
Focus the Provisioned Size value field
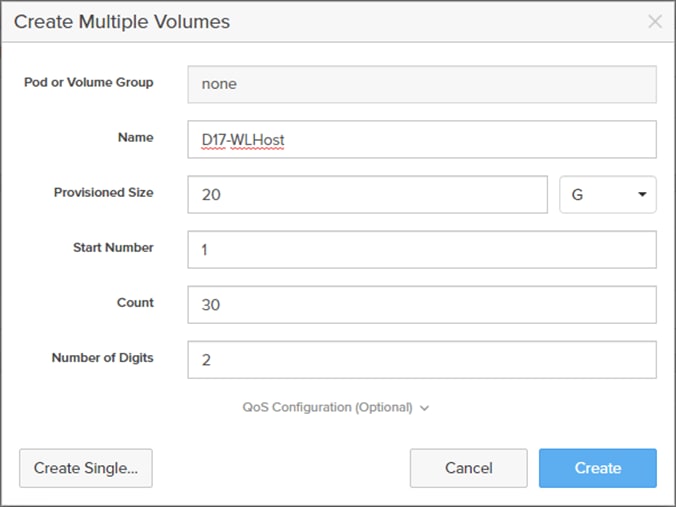click(x=367, y=195)
